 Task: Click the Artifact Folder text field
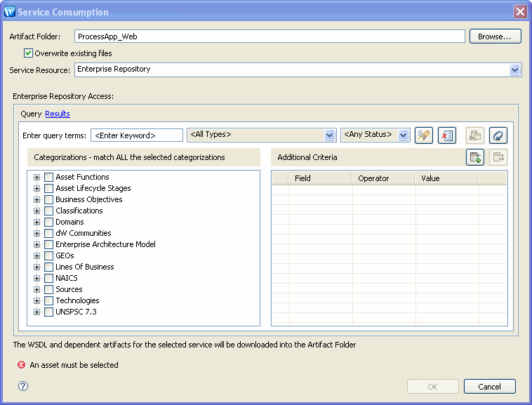(270, 36)
